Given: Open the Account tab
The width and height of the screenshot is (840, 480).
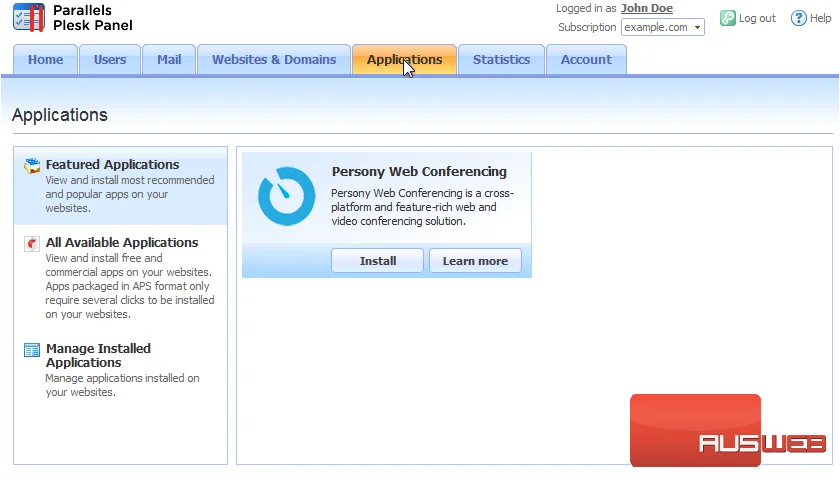Looking at the screenshot, I should coord(586,59).
